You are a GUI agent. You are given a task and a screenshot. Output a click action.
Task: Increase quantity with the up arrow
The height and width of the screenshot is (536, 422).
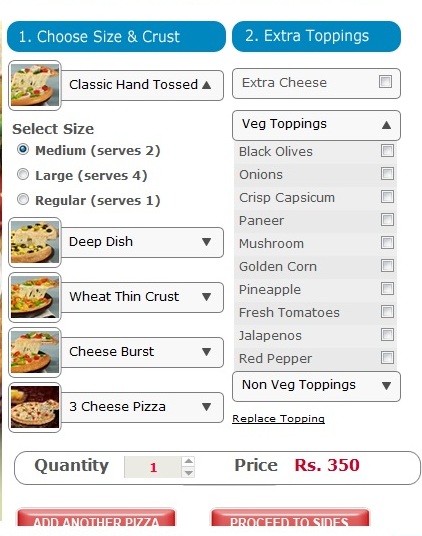[x=188, y=461]
